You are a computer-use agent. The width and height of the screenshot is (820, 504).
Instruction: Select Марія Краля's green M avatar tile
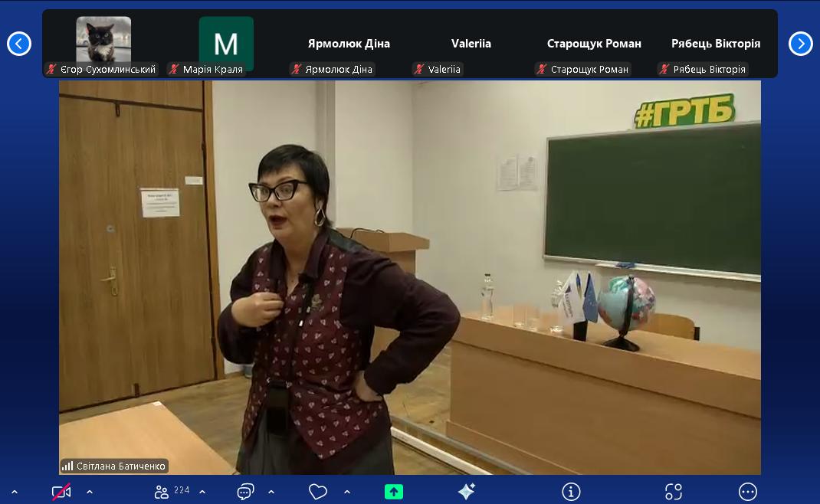226,44
